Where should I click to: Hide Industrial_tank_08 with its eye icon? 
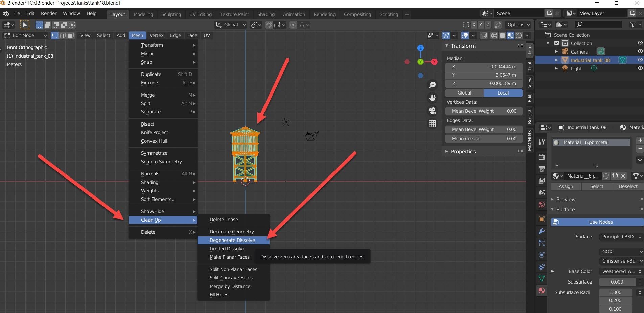[x=640, y=60]
